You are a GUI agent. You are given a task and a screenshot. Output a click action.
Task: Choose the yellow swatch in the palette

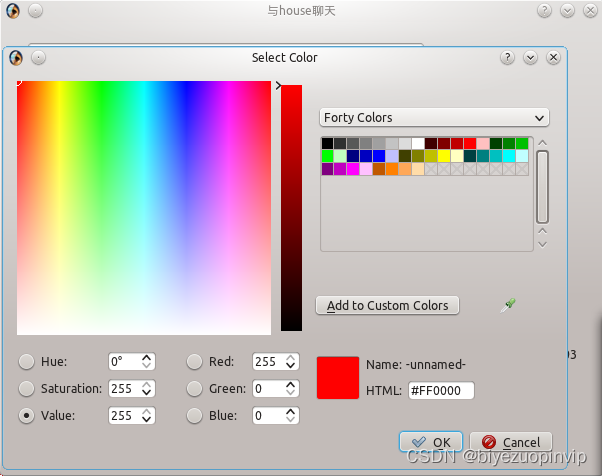pyautogui.click(x=444, y=156)
